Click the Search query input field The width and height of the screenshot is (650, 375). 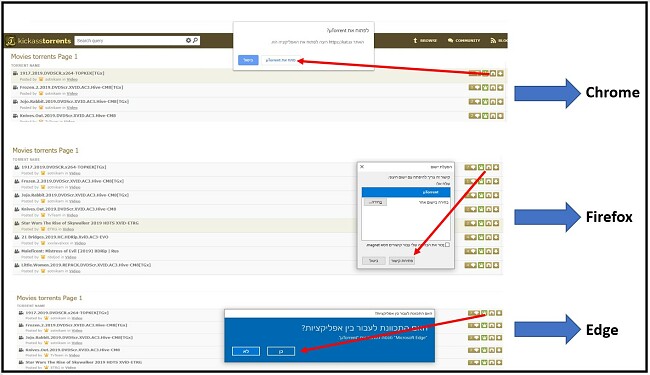(x=130, y=40)
